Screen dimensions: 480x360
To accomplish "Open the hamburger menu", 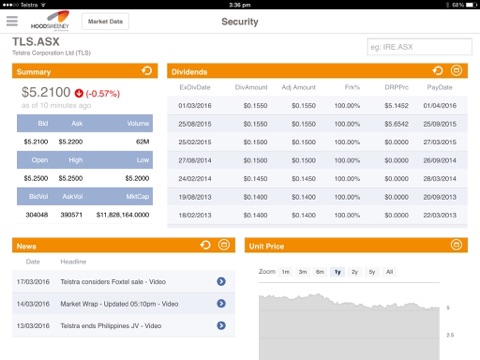I will [x=12, y=21].
